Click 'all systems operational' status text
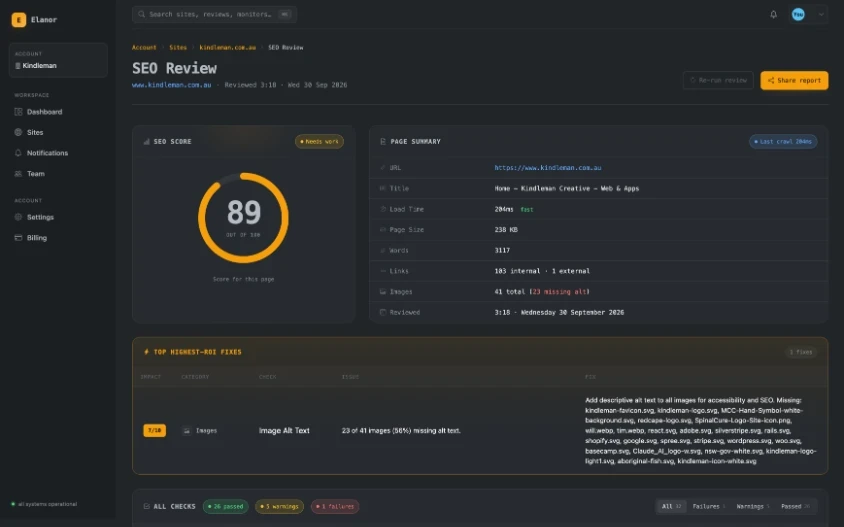 [47, 504]
